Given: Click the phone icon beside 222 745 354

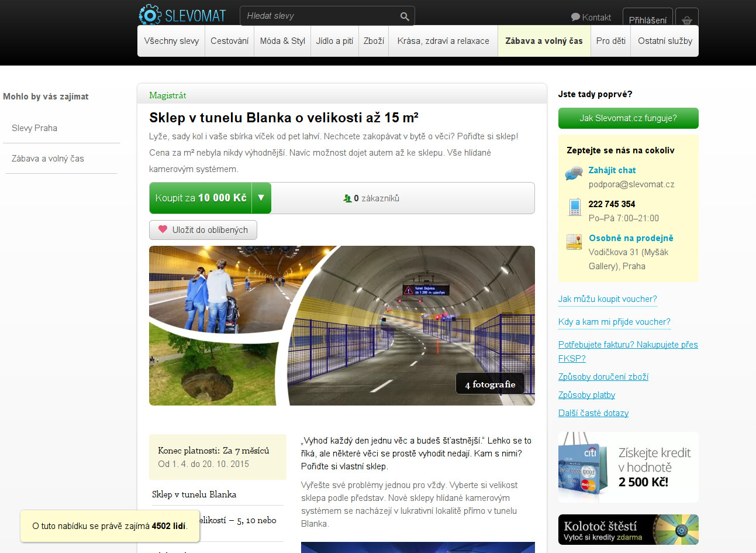Looking at the screenshot, I should (575, 208).
